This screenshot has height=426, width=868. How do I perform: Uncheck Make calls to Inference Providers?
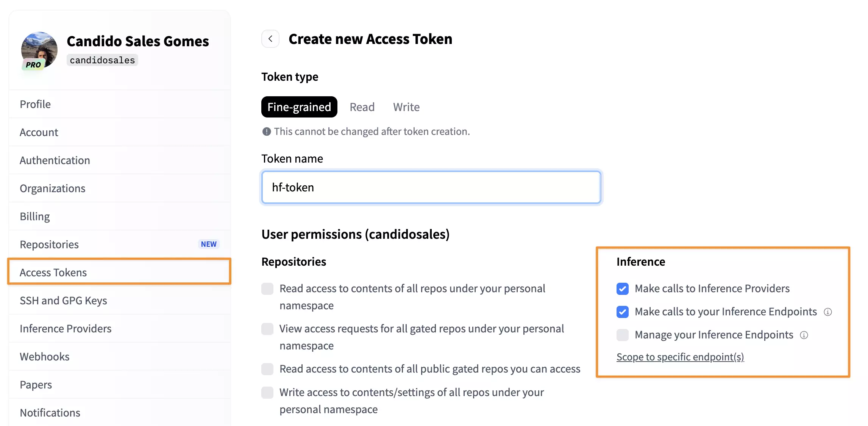[623, 289]
